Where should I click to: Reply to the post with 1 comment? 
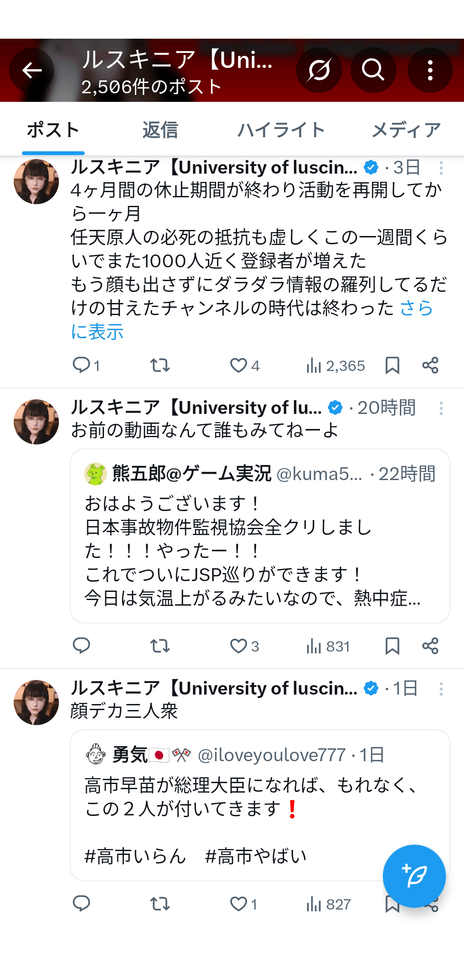tap(82, 366)
